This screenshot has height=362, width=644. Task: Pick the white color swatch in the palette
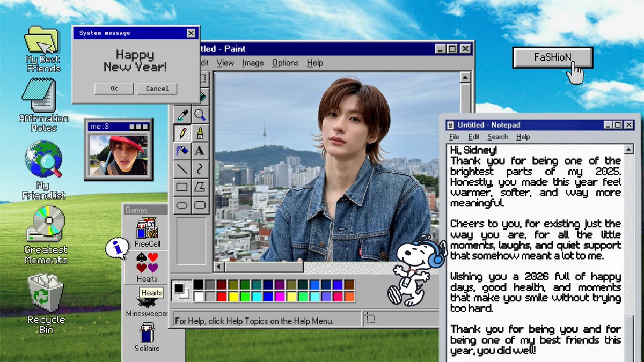click(199, 296)
